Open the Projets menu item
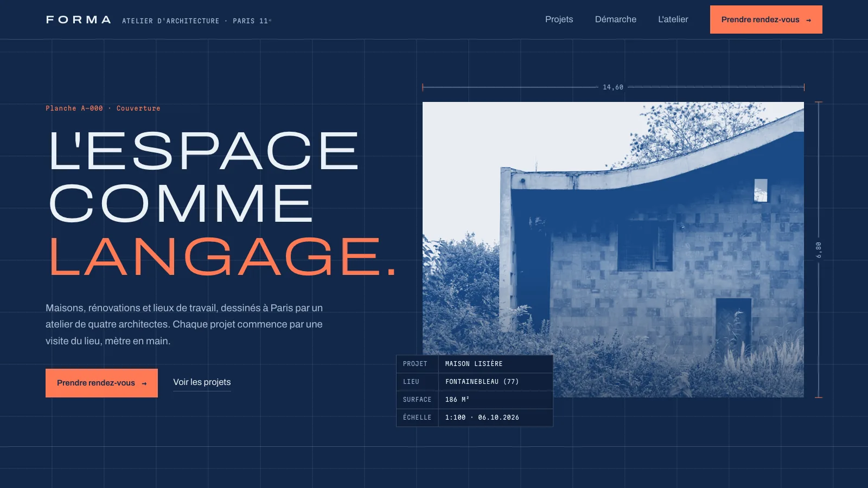The height and width of the screenshot is (488, 868). tap(559, 20)
